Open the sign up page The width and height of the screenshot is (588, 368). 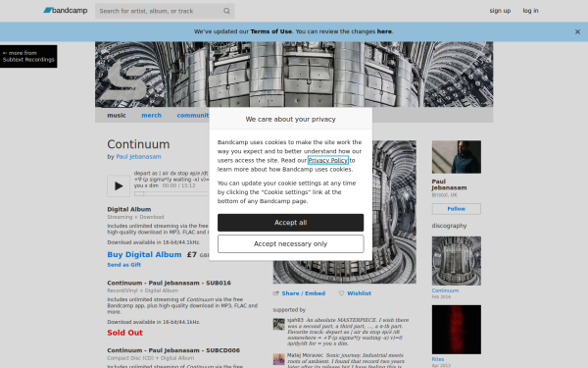point(500,11)
